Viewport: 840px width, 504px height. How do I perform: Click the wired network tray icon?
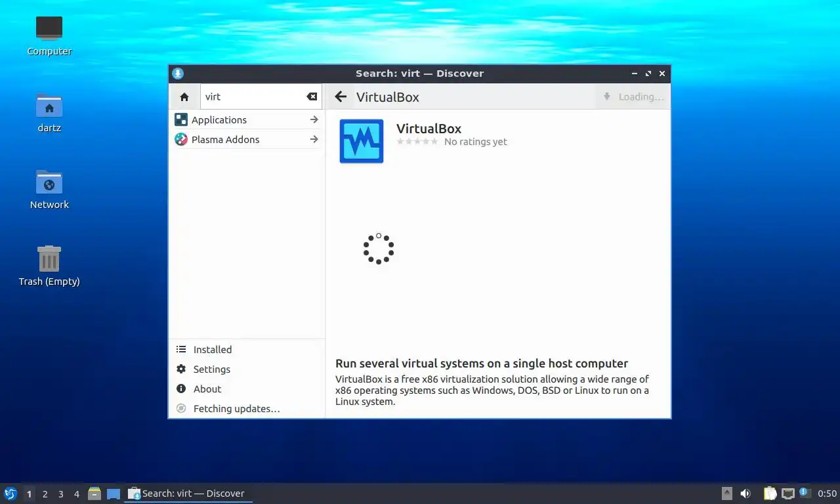(x=787, y=493)
